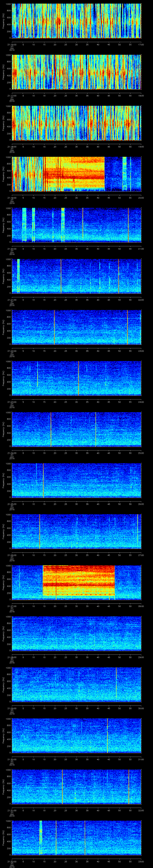The width and height of the screenshot is (153, 868).
Task: Click the line near 54 s in 21:31 spectrogram
Action: pos(128,786)
